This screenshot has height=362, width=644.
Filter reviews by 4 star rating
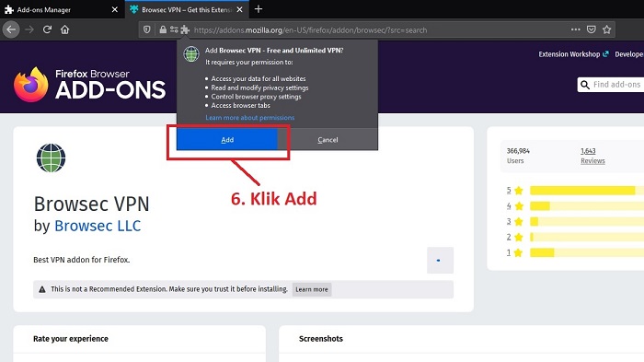point(514,206)
